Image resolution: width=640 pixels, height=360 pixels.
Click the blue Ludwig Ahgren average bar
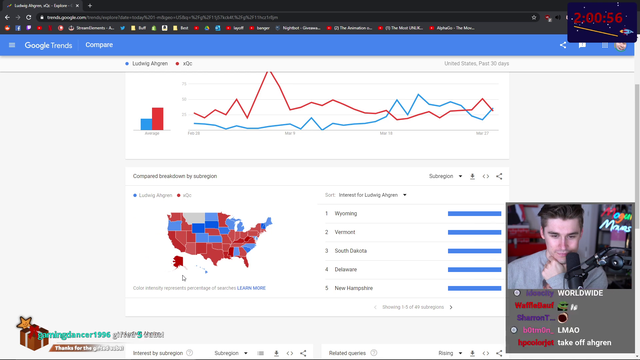pos(146,124)
